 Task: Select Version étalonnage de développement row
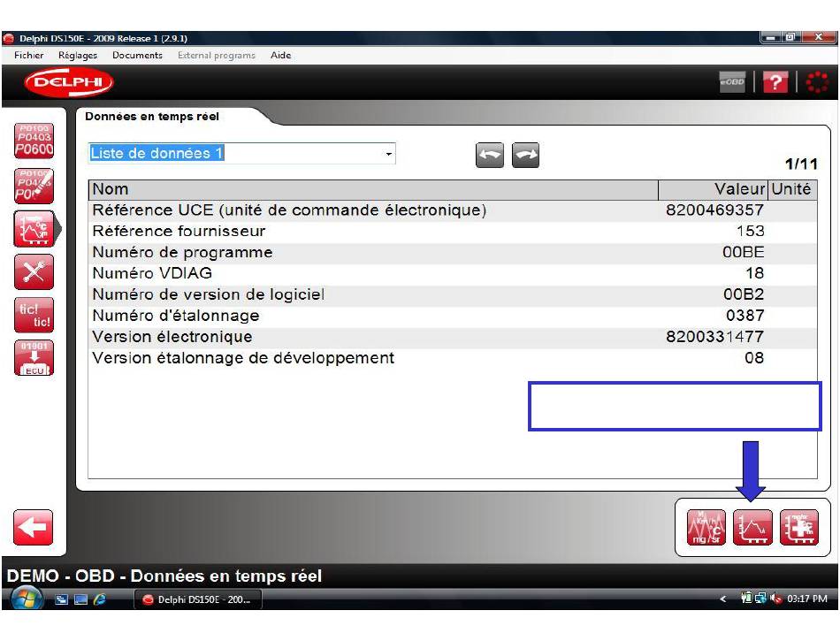[453, 358]
